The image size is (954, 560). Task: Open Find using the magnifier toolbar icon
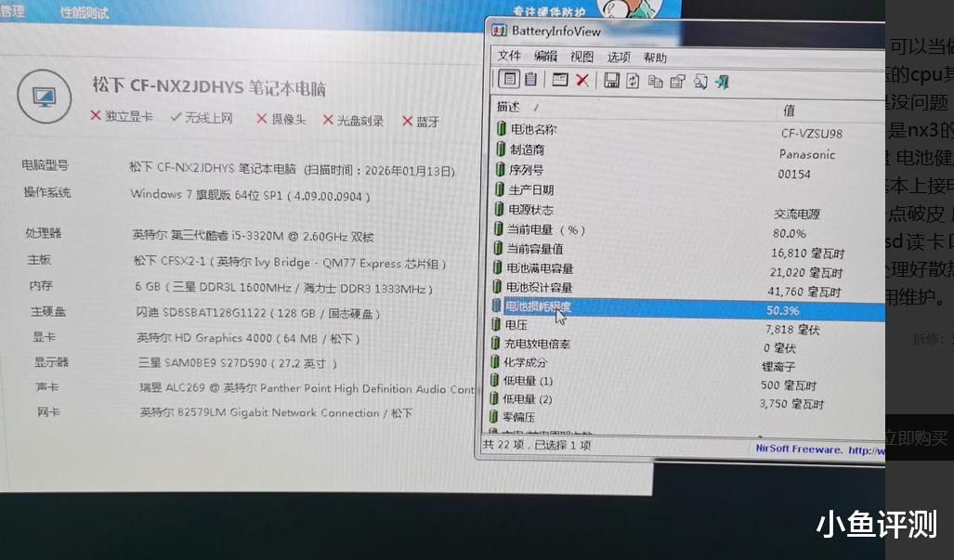point(700,82)
